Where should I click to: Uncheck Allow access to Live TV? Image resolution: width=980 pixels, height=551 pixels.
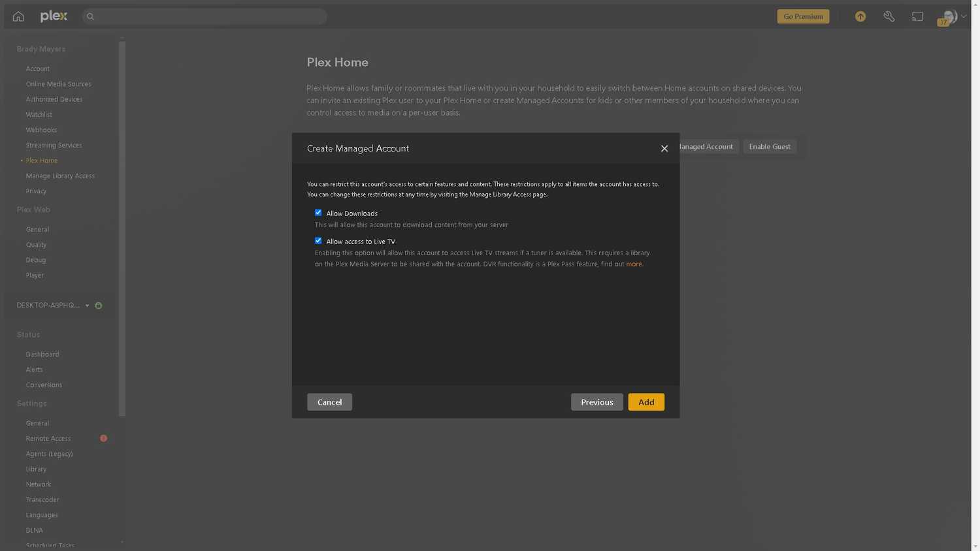click(318, 241)
